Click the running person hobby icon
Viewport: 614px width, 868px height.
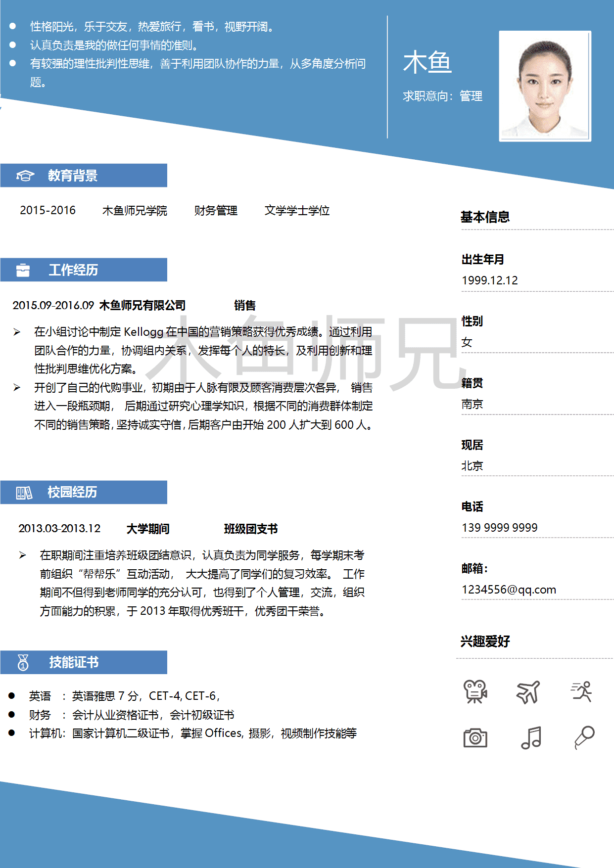[x=582, y=691]
